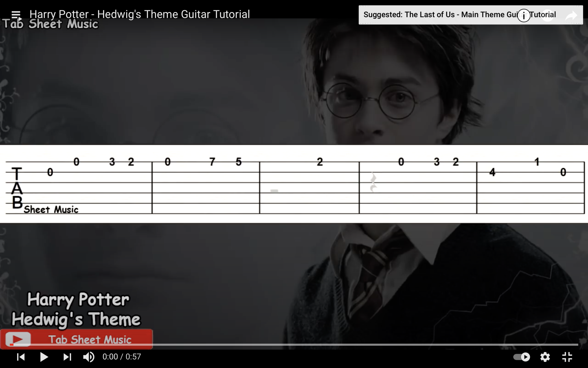Click the 0:00 / 0:57 time display
The width and height of the screenshot is (588, 368).
122,357
